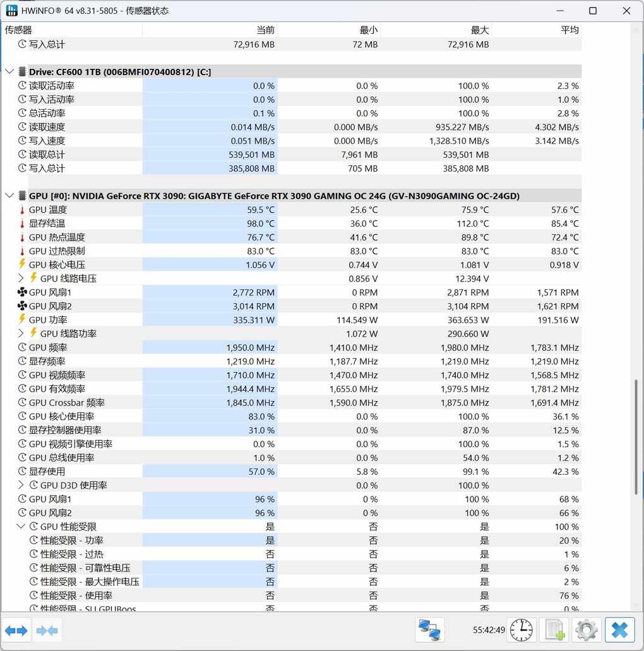Viewport: 644px width, 651px height.
Task: Collapse the GPU RTX 3090 sensor group
Action: click(9, 196)
